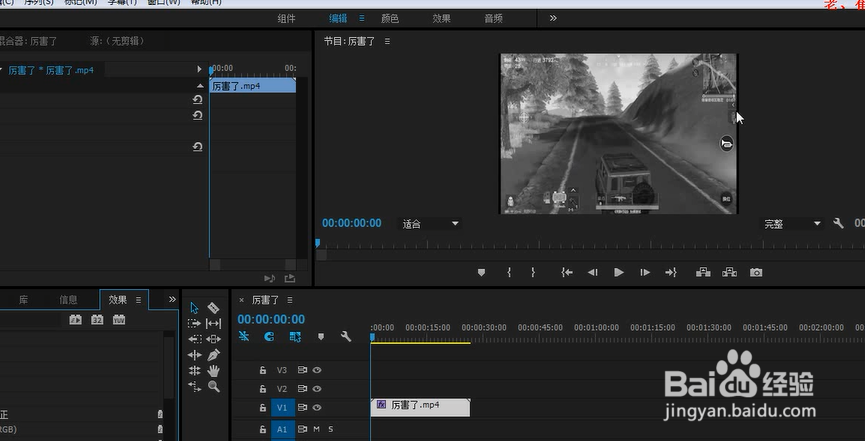Screen dimensions: 865x441
Task: Click the YUV effects filter badge
Action: point(119,320)
